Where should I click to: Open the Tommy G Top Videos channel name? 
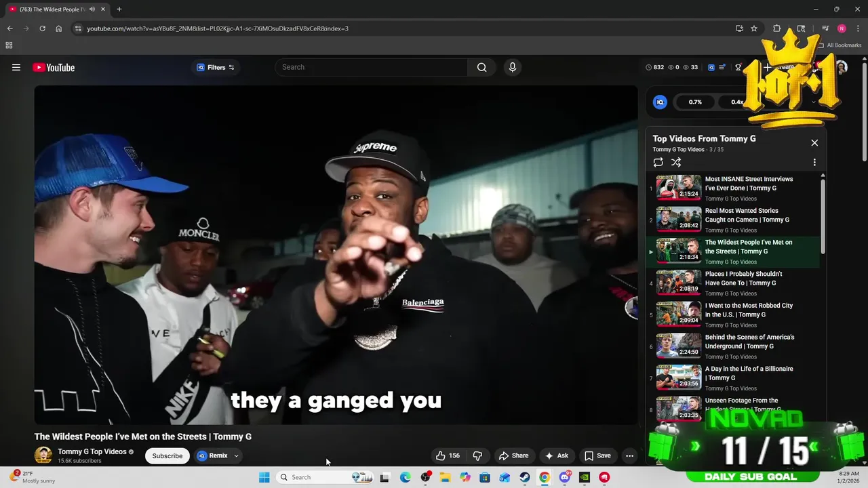click(x=92, y=451)
